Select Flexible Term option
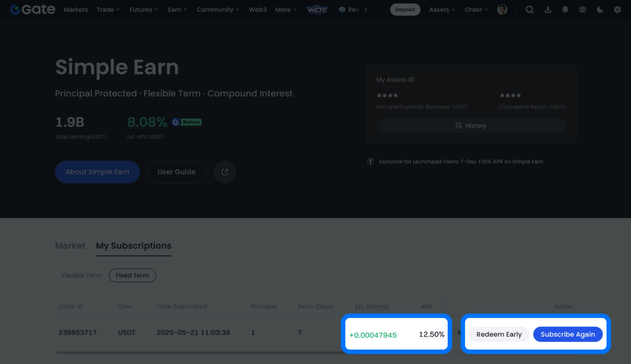 point(82,275)
